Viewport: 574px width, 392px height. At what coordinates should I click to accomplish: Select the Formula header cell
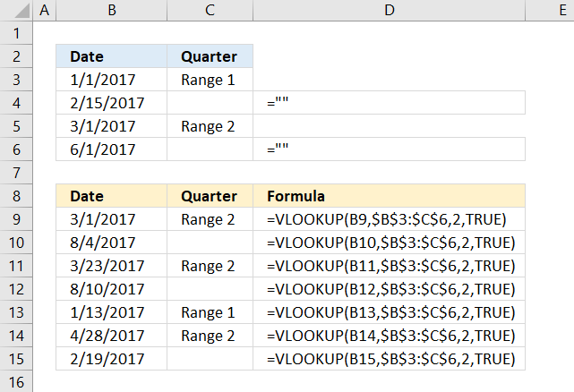coord(390,196)
